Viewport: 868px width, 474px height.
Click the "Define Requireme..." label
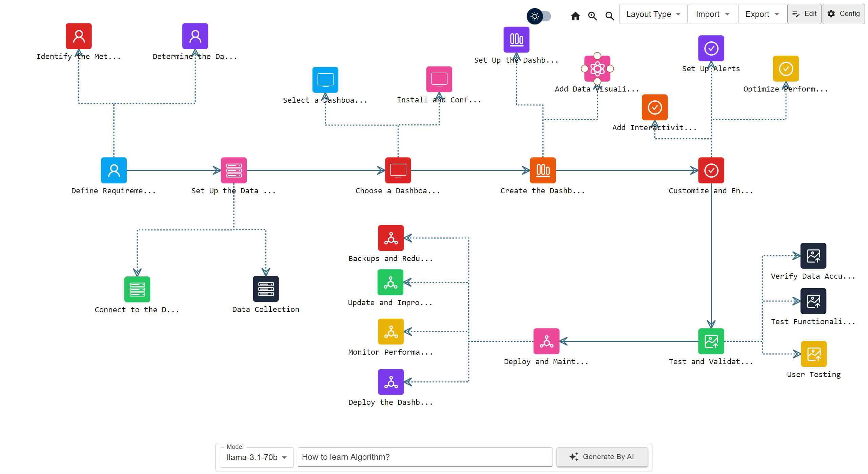(x=114, y=191)
